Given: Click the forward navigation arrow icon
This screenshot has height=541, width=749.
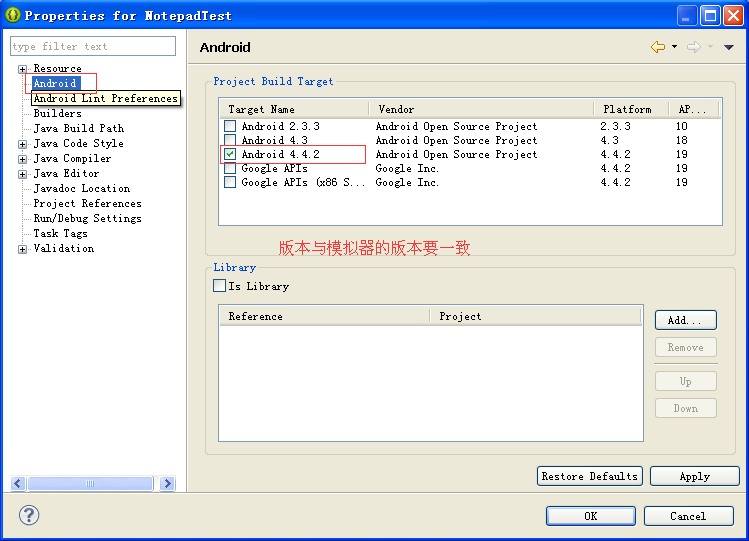Looking at the screenshot, I should click(x=694, y=47).
